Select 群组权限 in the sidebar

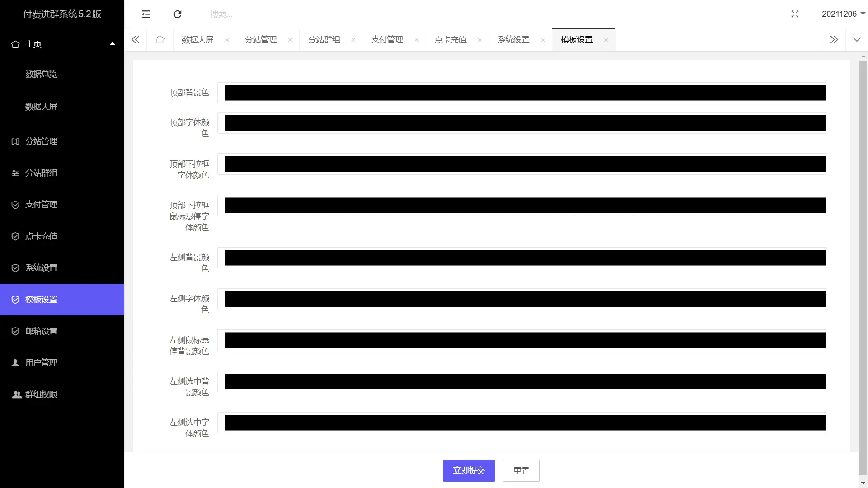[40, 394]
